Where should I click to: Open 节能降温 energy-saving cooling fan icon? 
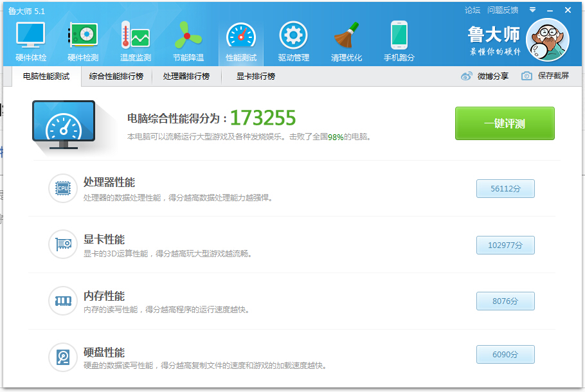click(x=188, y=35)
